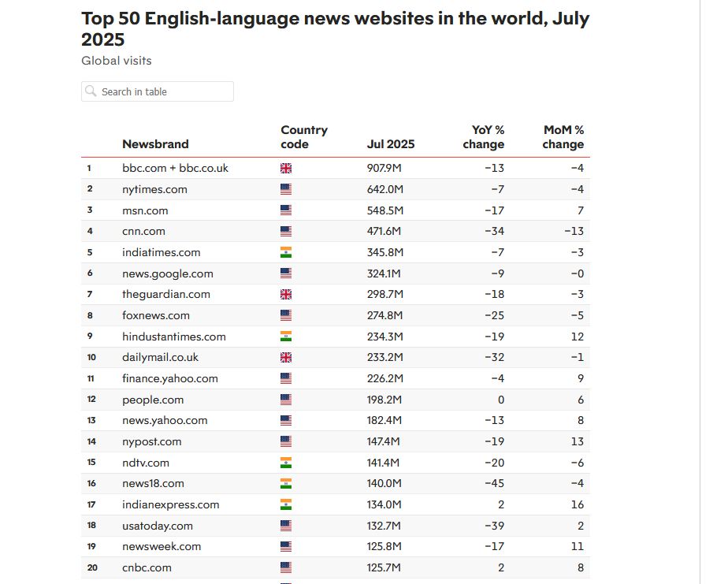Click India flag in indiatimes.com row
Screen dimensions: 728x584
(286, 252)
